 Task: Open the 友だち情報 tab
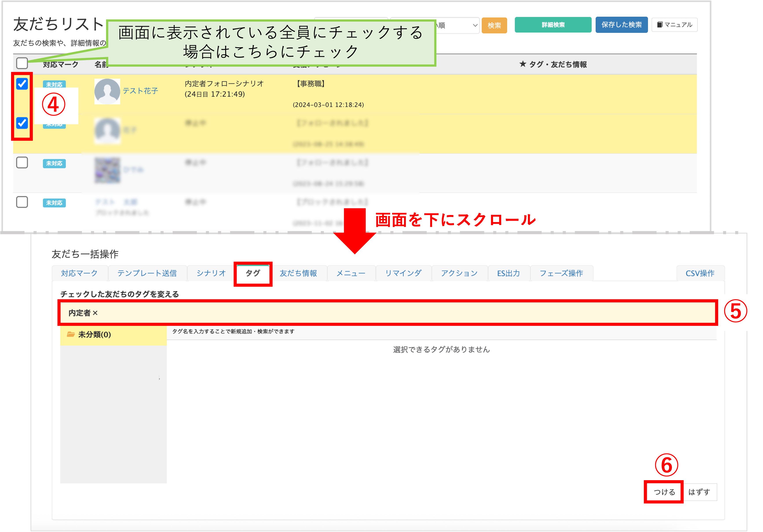click(298, 273)
